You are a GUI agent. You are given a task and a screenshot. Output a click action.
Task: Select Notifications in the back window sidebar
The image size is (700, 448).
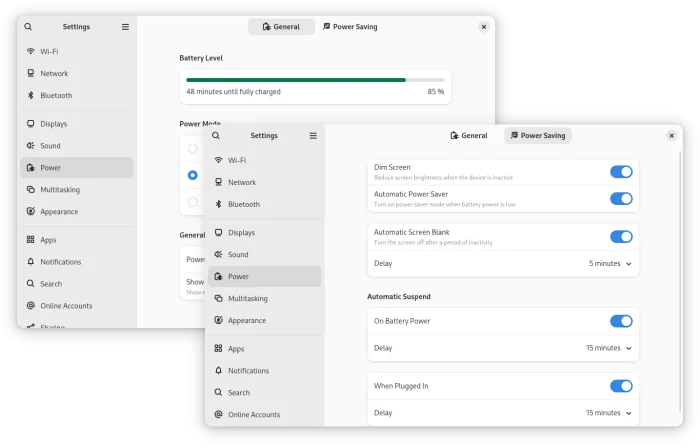click(x=77, y=261)
